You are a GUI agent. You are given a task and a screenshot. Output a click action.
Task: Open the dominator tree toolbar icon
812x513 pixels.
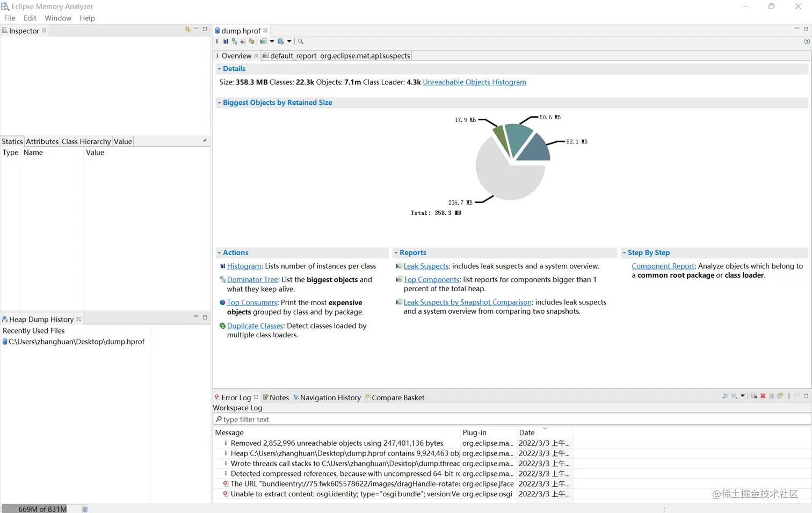235,41
